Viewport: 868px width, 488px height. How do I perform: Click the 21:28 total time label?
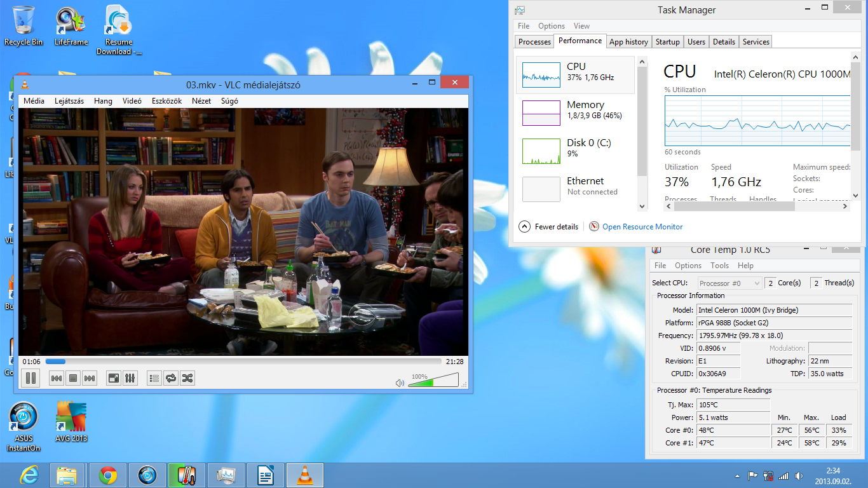click(454, 362)
